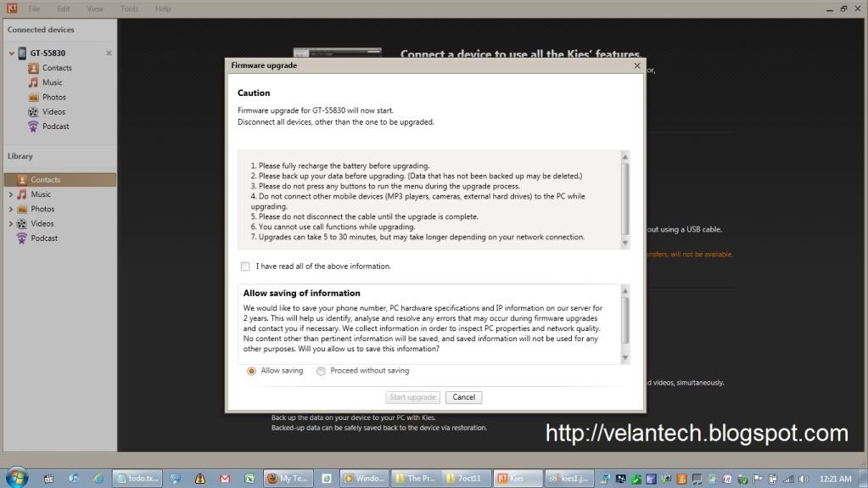The width and height of the screenshot is (868, 488).
Task: Open the 7oct11 folder taskbar button
Action: (x=466, y=479)
